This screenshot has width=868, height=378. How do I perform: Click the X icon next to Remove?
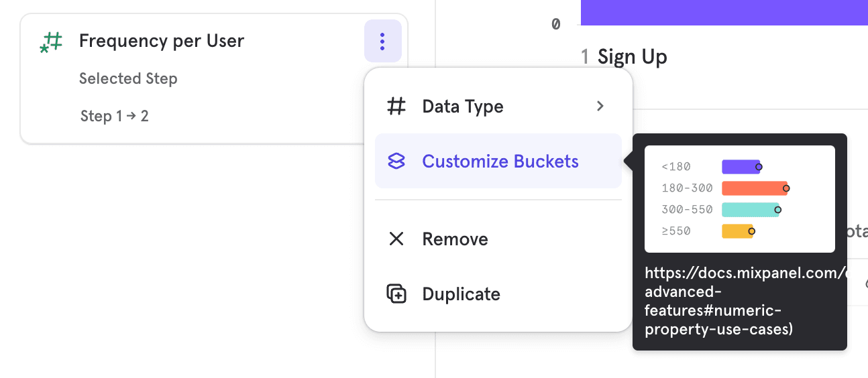pos(396,239)
